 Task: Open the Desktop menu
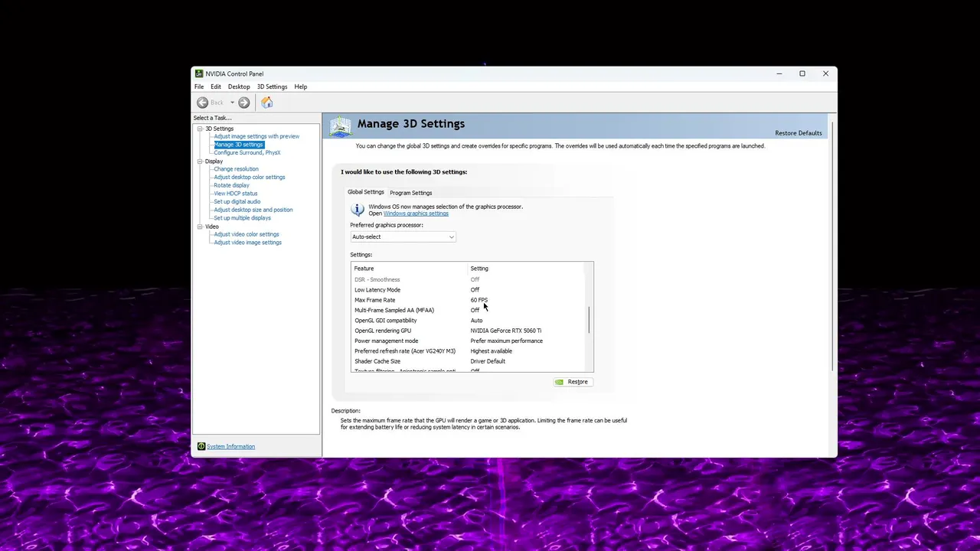pyautogui.click(x=239, y=86)
